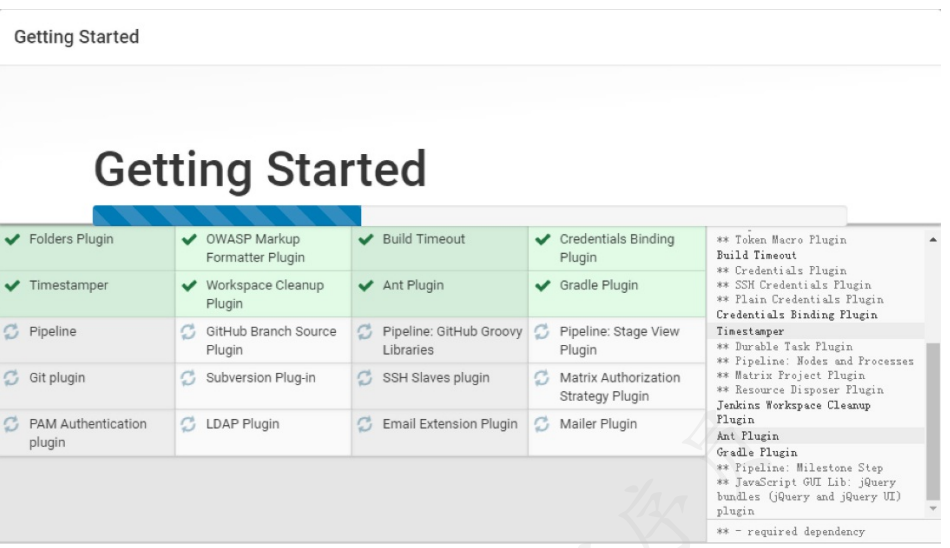
Task: Click the pending refresh icon beside Pipeline
Action: tap(12, 332)
